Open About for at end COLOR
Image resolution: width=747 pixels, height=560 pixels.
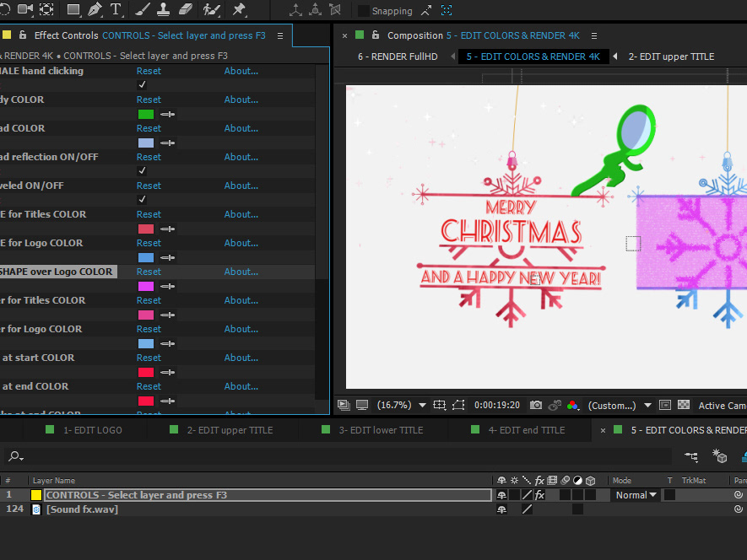(x=241, y=386)
